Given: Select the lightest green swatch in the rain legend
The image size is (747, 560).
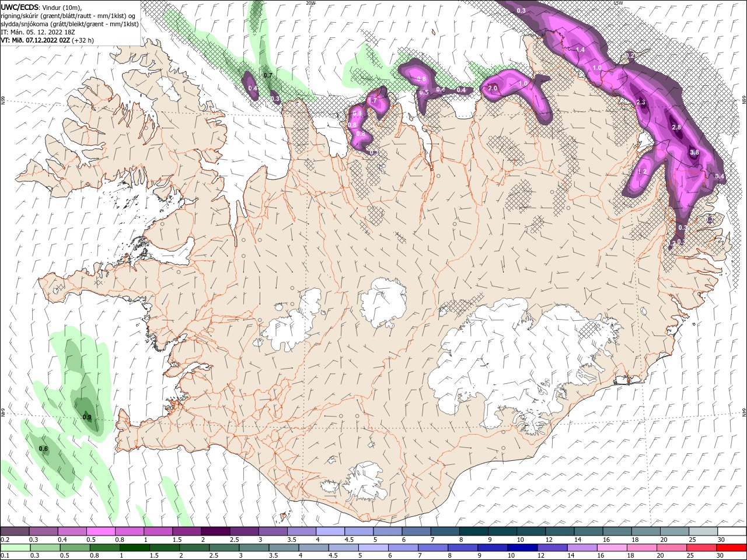Looking at the screenshot, I should (15, 548).
